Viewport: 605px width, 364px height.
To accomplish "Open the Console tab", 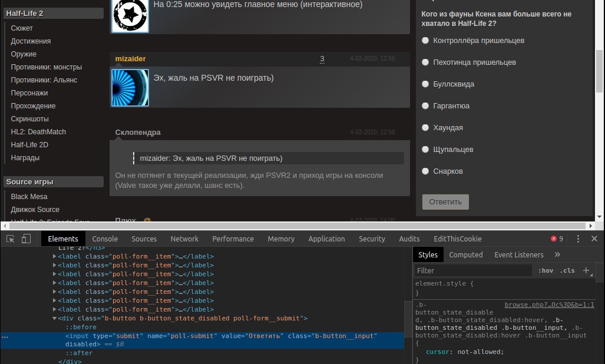I will (x=105, y=239).
